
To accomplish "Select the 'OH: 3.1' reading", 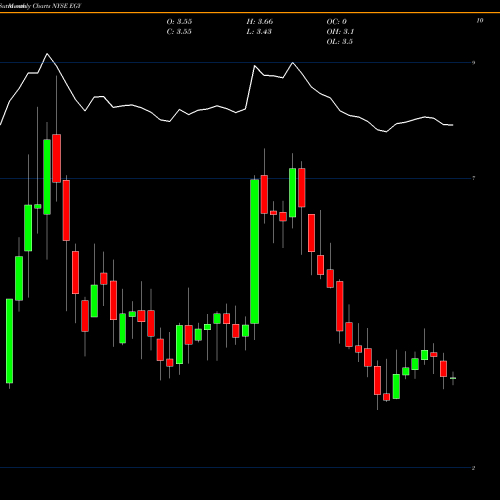I will pos(340,32).
